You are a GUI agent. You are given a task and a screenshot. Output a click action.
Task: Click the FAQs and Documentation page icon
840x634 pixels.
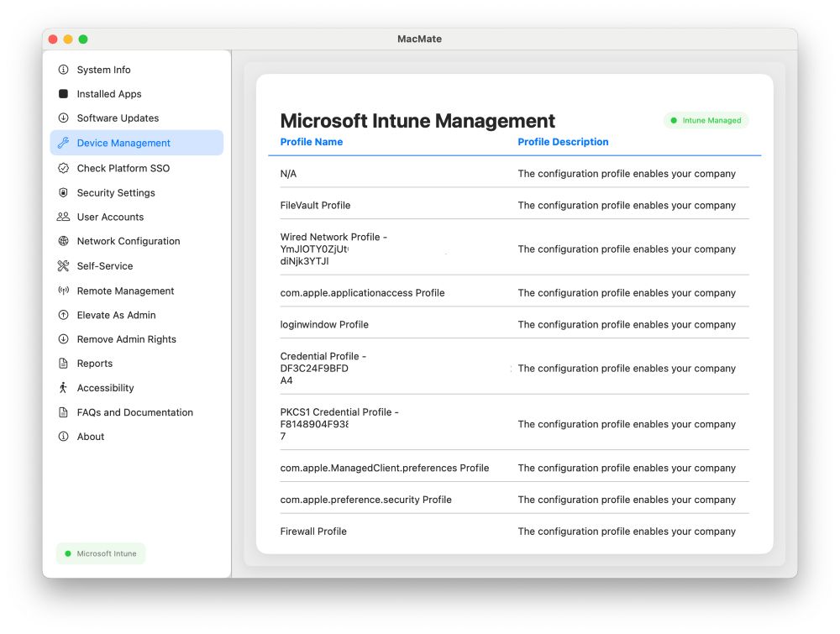63,412
